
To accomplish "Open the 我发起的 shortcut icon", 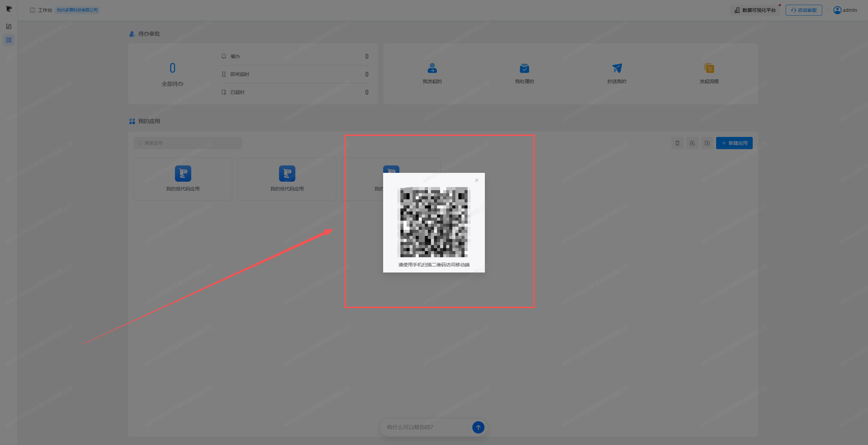I will 432,68.
